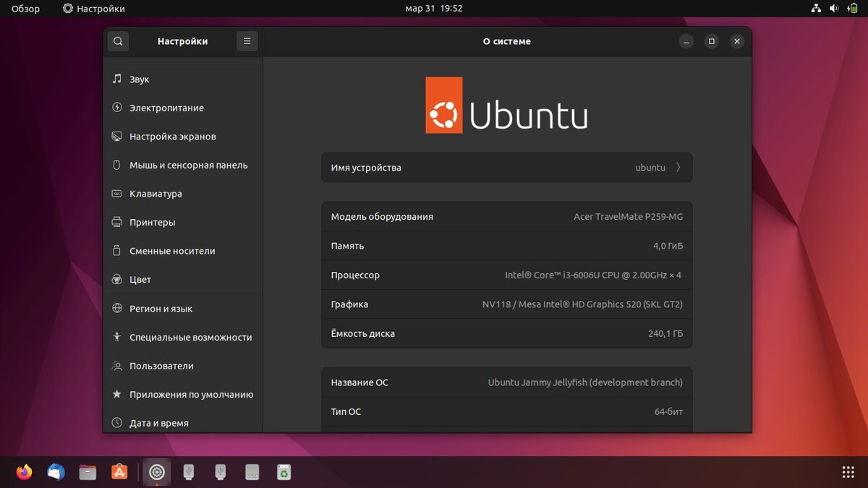Viewport: 868px width, 488px height.
Task: Open the hamburger menu in Settings header
Action: click(247, 41)
